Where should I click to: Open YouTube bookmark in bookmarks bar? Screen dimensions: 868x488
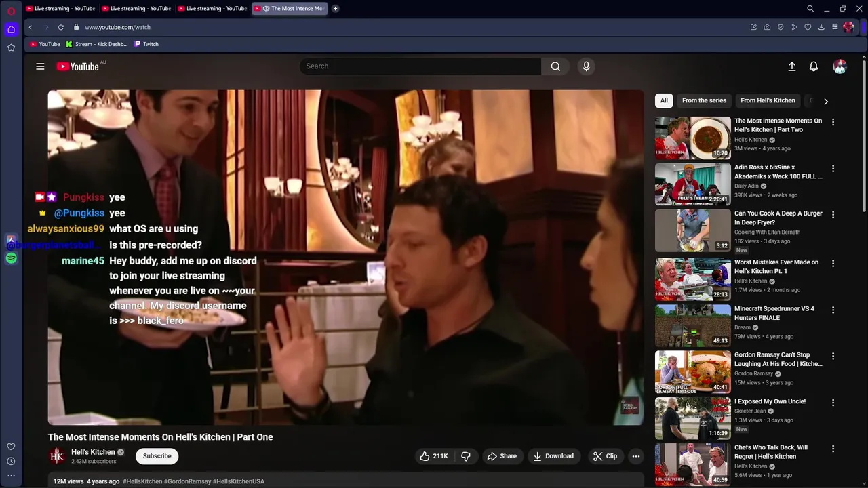[x=45, y=44]
